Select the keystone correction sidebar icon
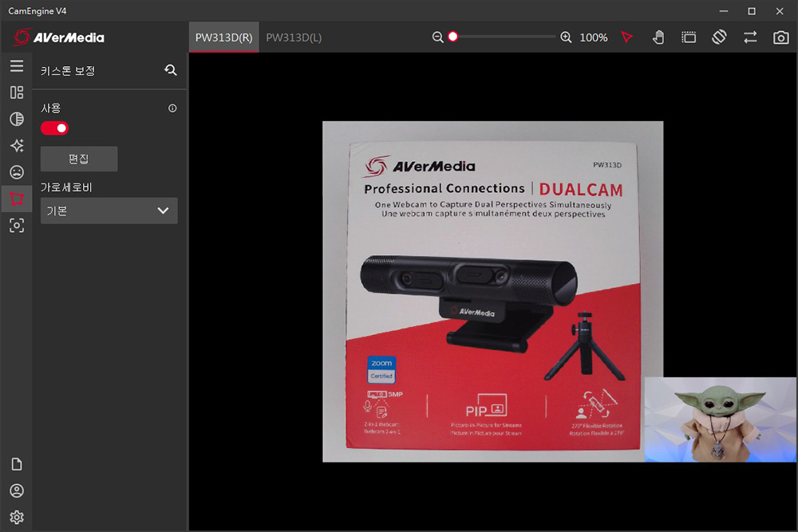 (17, 199)
